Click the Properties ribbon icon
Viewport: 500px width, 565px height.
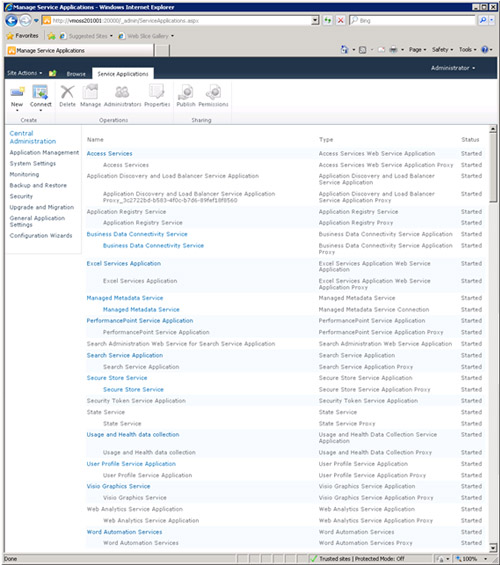(x=157, y=92)
